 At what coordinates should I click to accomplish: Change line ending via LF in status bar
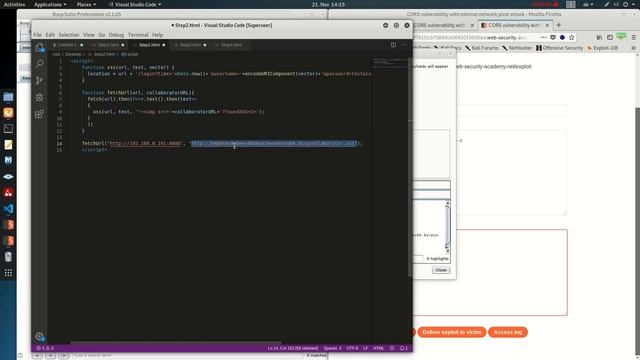tap(365, 348)
